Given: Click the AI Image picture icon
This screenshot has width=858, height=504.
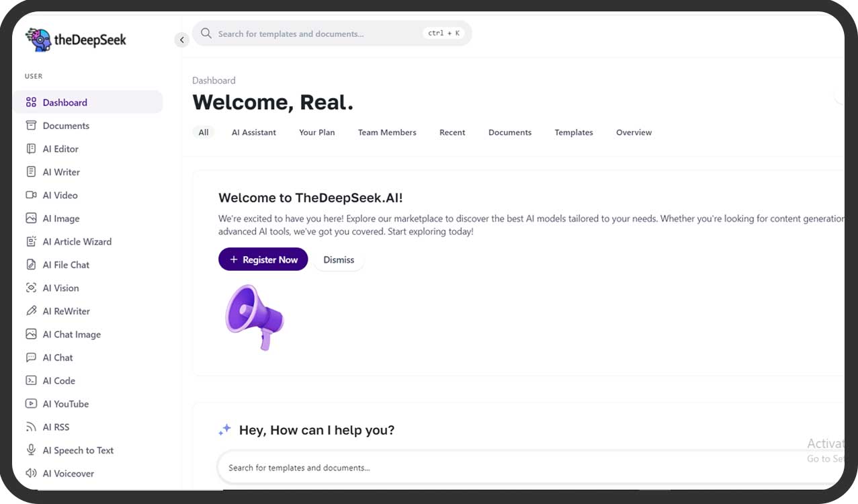Looking at the screenshot, I should [31, 218].
